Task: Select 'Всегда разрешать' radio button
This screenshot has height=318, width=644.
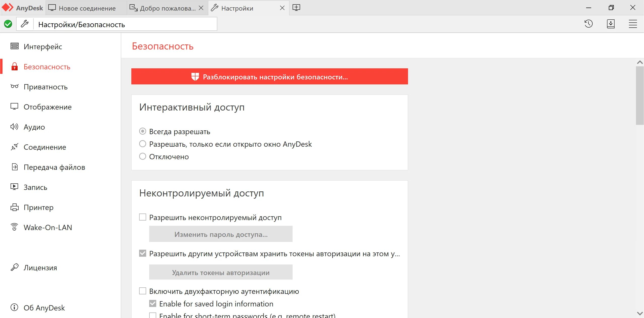Action: (x=143, y=131)
